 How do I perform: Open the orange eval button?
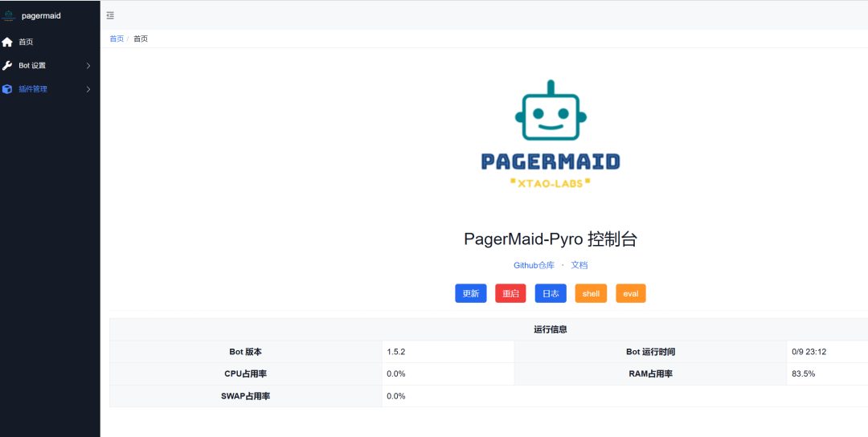pyautogui.click(x=631, y=294)
